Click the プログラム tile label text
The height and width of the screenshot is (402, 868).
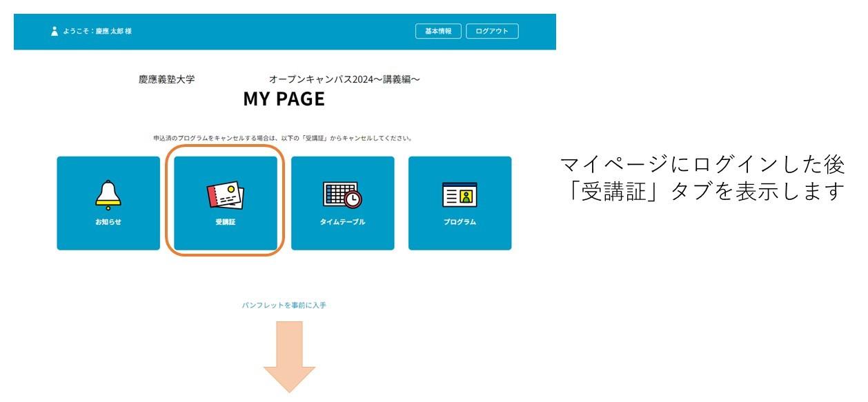coord(460,222)
